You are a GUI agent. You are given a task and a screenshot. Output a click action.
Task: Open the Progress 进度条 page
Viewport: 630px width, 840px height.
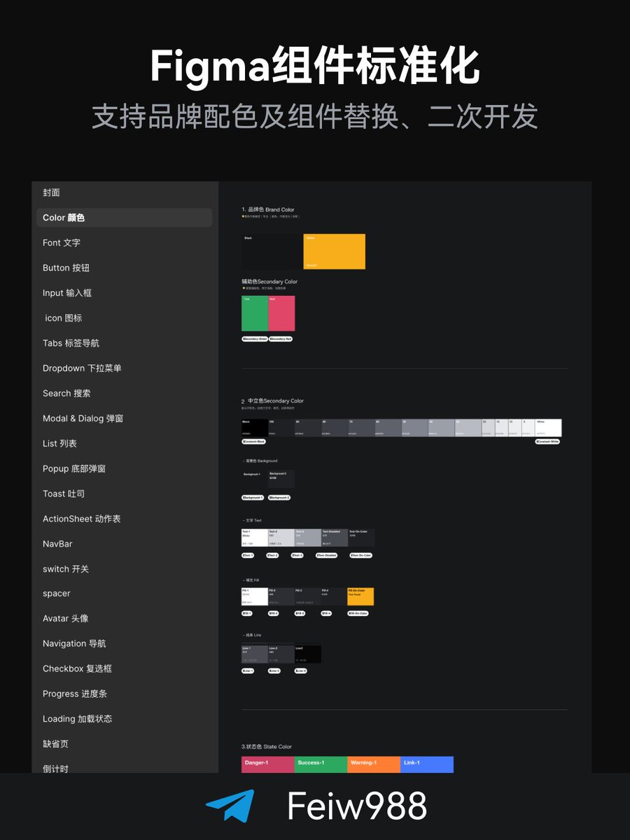(x=74, y=694)
